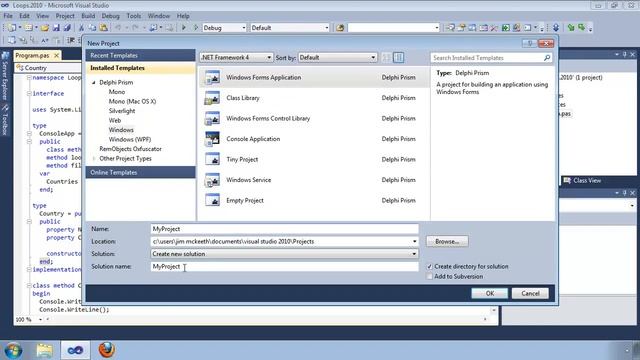Click the New Project toolbar icon
Image resolution: width=640 pixels, height=360 pixels.
coord(12,28)
